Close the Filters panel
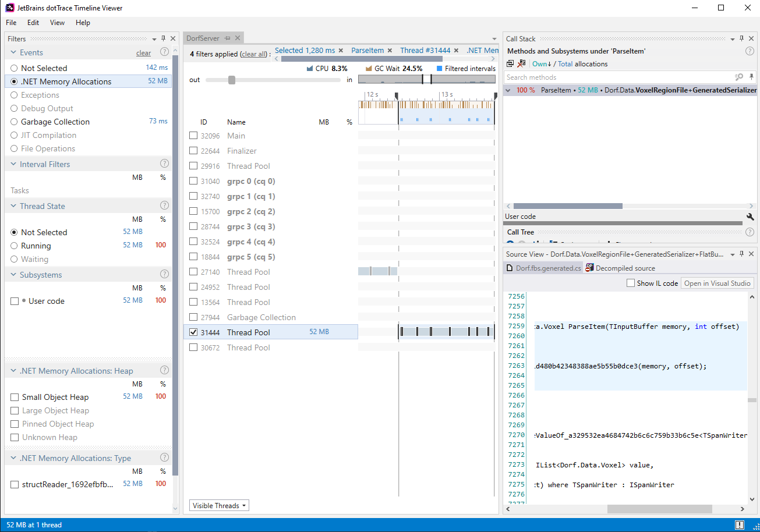The height and width of the screenshot is (532, 760). [172, 38]
